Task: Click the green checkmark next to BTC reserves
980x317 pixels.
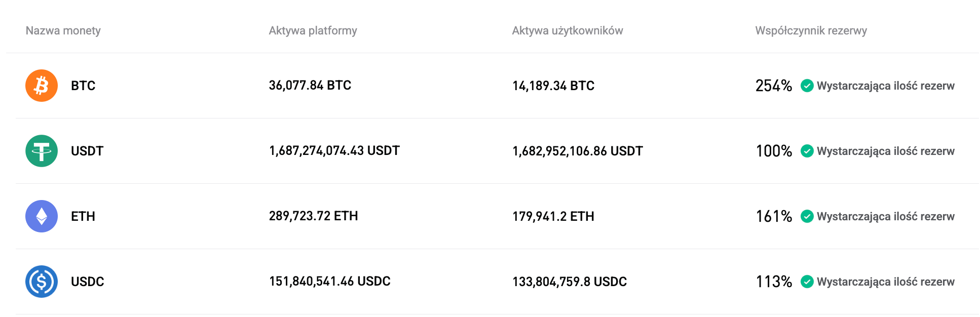Action: pyautogui.click(x=808, y=86)
